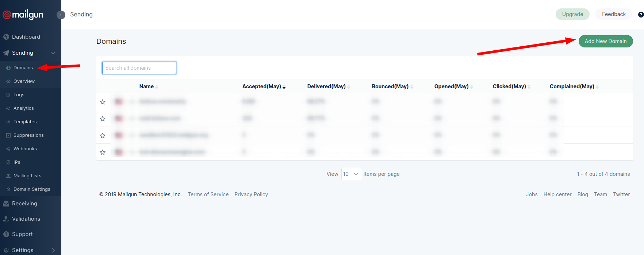Open Team footer link

point(601,194)
